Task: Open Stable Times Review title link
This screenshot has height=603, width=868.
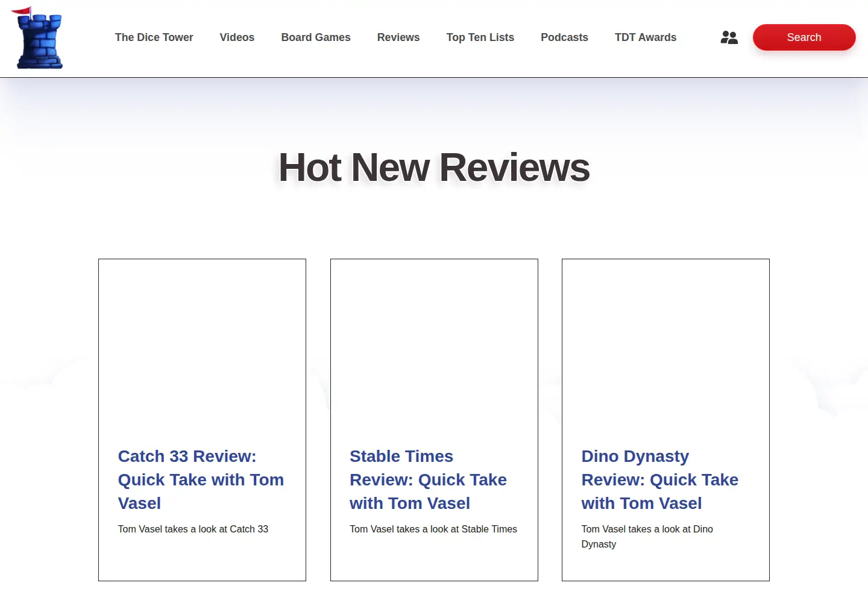Action: coord(428,479)
